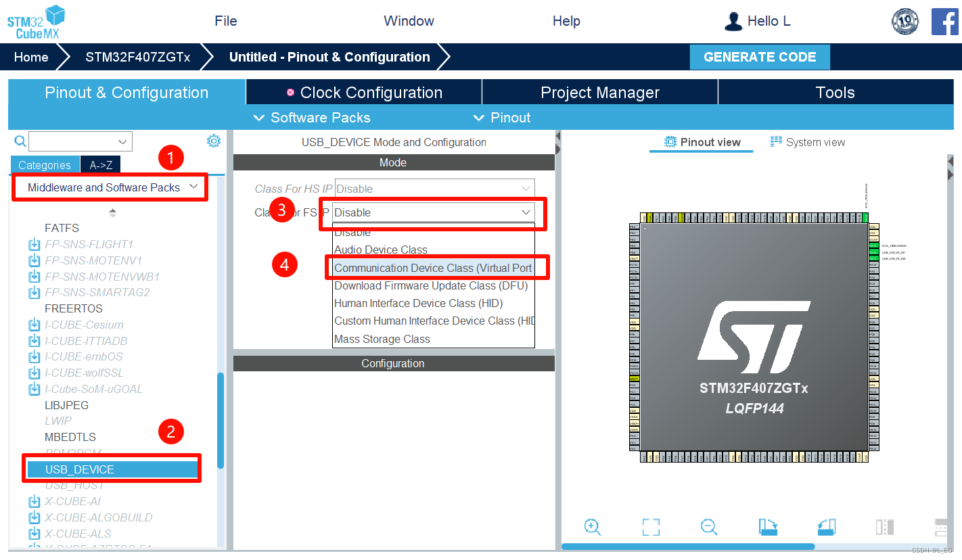This screenshot has height=560, width=962.
Task: Click the pinout view horizontal scrollbar
Action: click(688, 546)
